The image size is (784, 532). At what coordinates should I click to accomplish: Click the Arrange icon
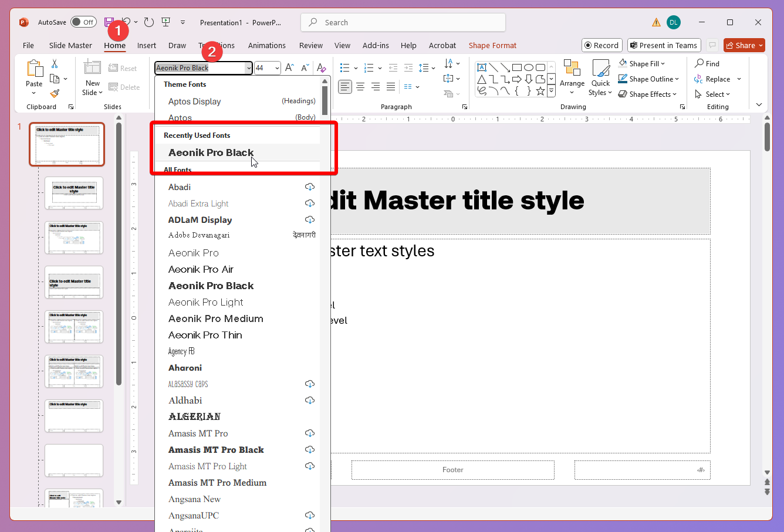(x=572, y=68)
